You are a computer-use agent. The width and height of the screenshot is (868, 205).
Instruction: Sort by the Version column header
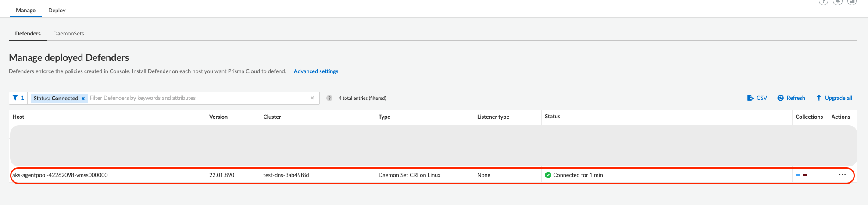tap(218, 117)
